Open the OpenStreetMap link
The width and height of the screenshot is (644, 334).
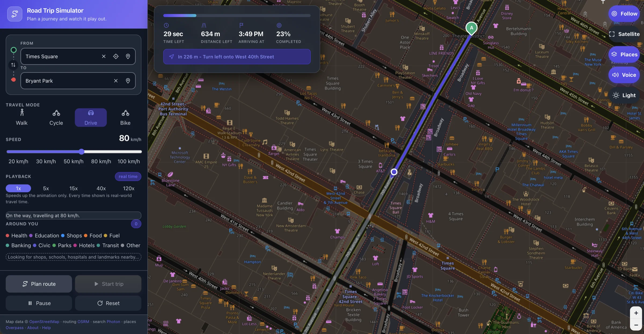tap(44, 322)
